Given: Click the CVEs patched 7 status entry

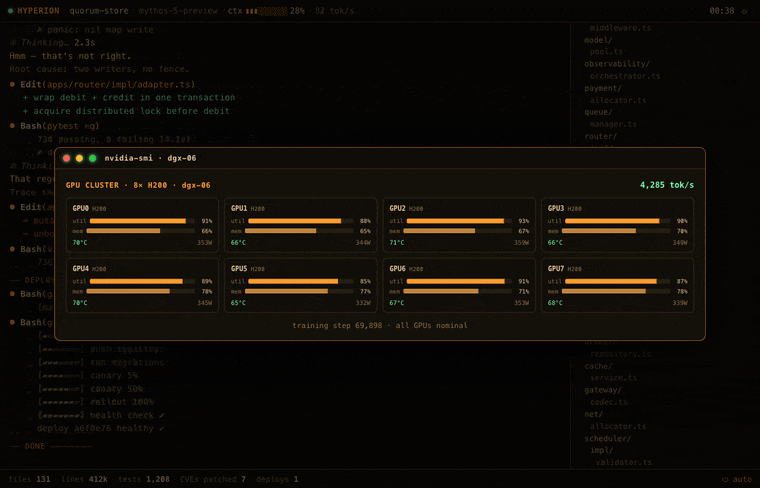Looking at the screenshot, I should [213, 479].
